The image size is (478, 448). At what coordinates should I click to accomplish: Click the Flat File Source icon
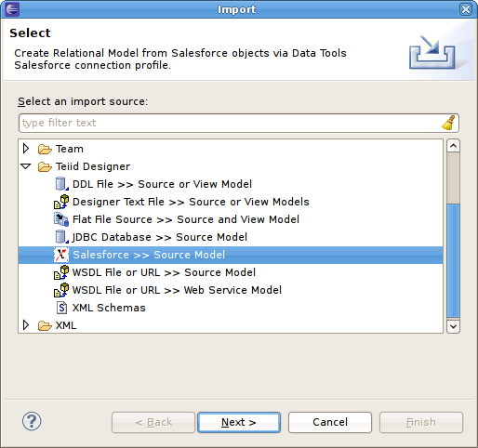pyautogui.click(x=61, y=219)
